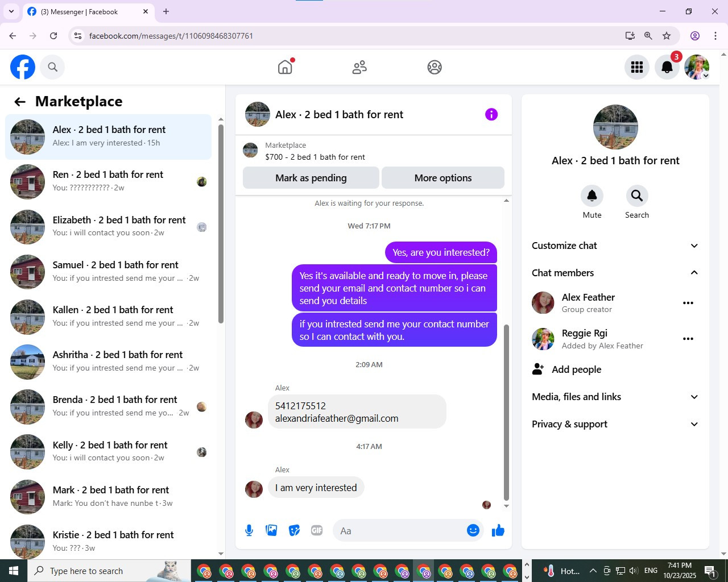Record a voice clip with microphone icon

pyautogui.click(x=249, y=530)
